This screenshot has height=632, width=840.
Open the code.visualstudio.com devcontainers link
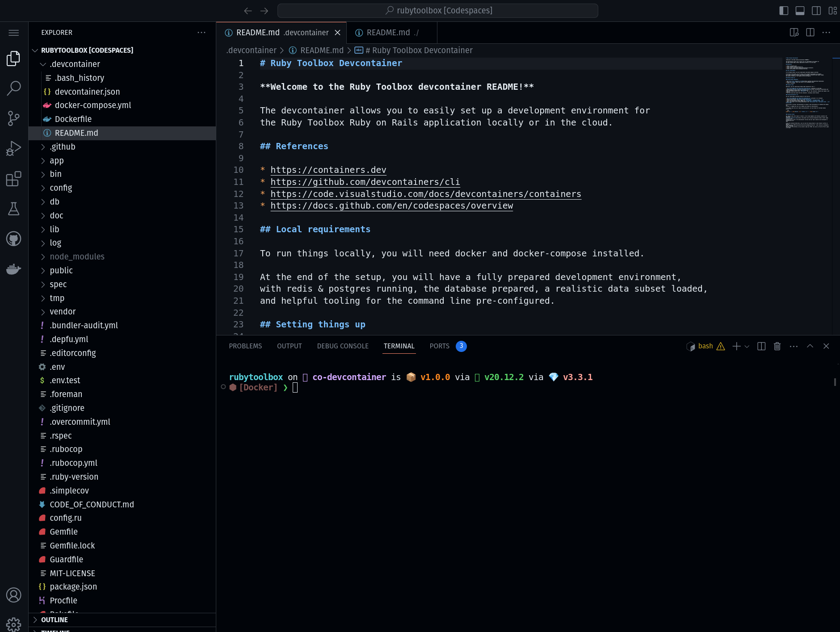click(x=426, y=194)
